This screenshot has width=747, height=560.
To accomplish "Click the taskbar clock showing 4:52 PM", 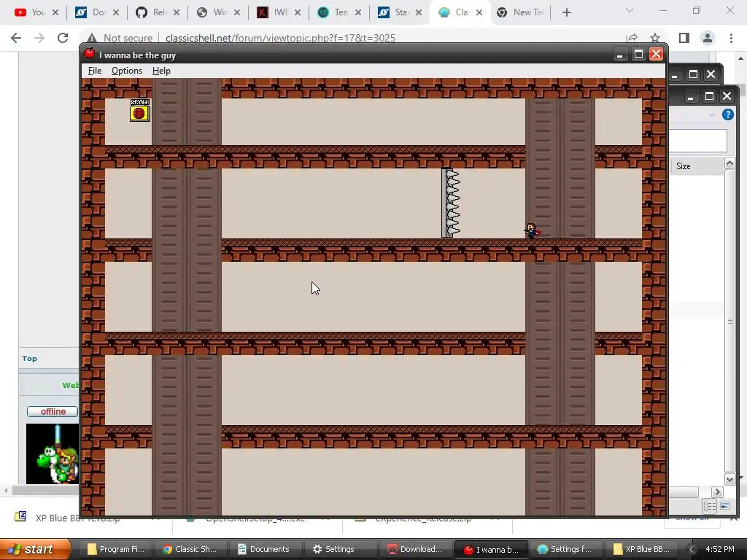I will click(x=720, y=549).
